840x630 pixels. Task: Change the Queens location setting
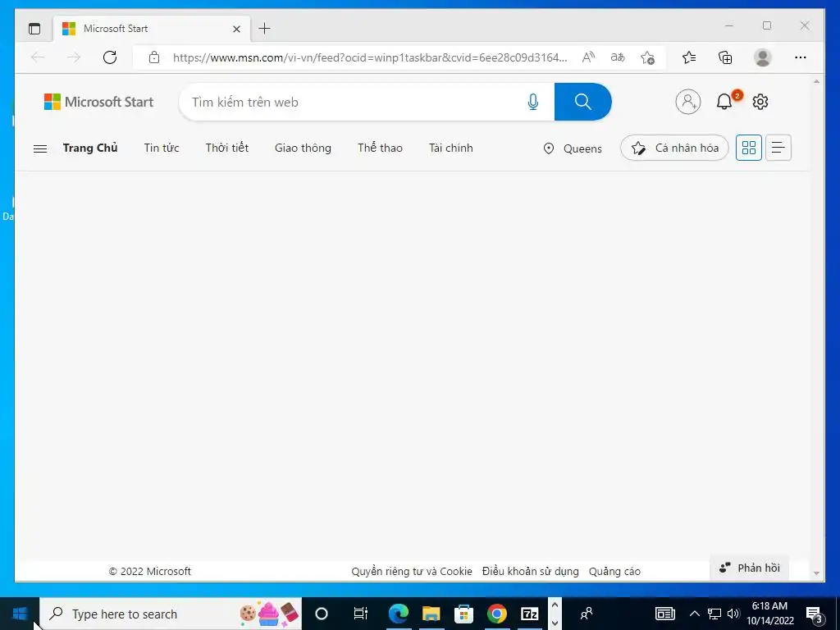click(x=572, y=148)
